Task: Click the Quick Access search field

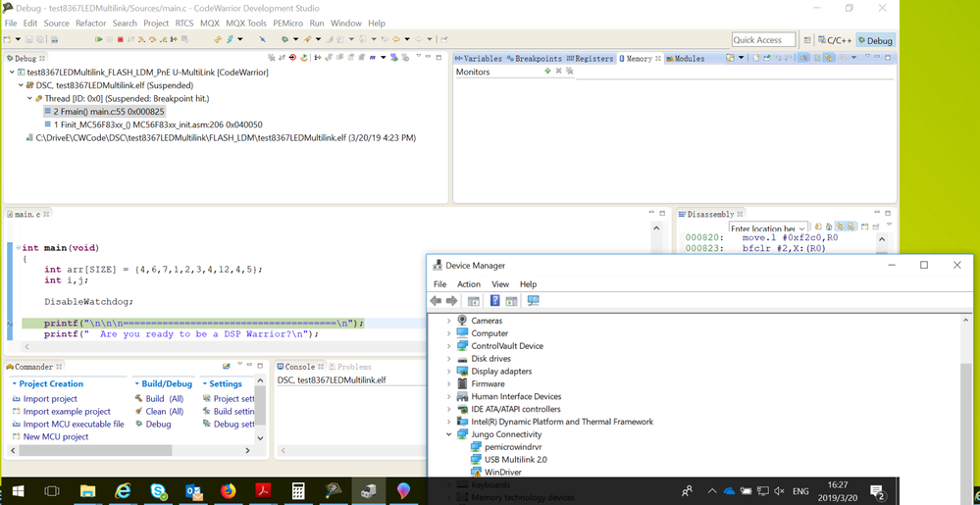Action: point(764,40)
